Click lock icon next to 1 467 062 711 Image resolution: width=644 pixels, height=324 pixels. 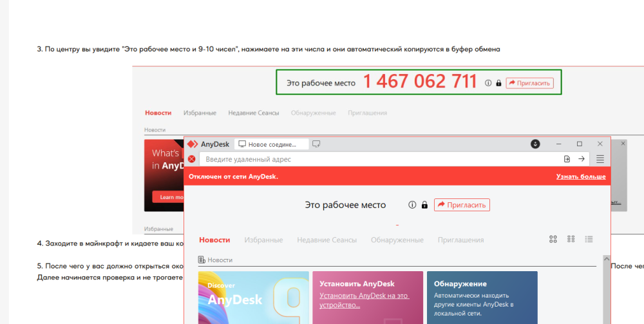click(498, 83)
